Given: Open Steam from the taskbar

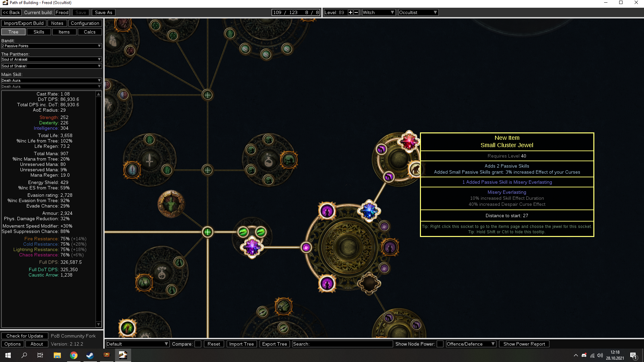Looking at the screenshot, I should pyautogui.click(x=90, y=355).
